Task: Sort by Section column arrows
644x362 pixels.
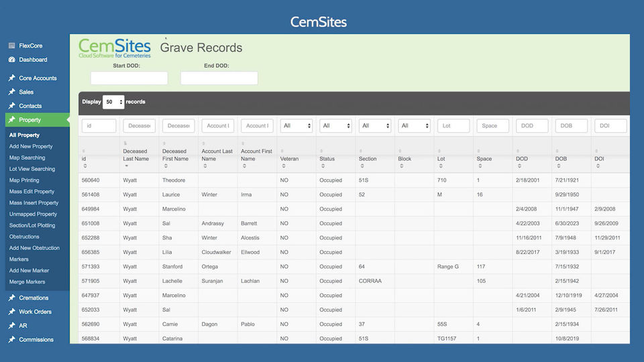Action: [362, 166]
